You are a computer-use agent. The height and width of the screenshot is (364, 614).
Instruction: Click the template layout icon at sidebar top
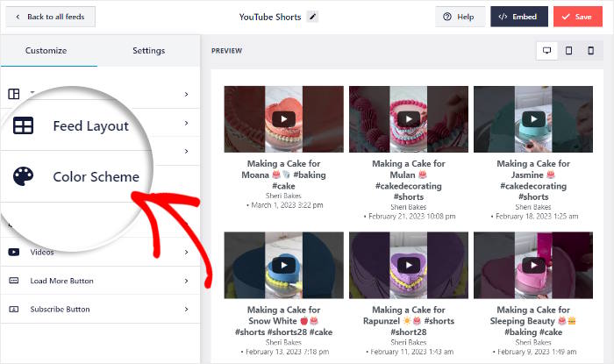[x=14, y=94]
